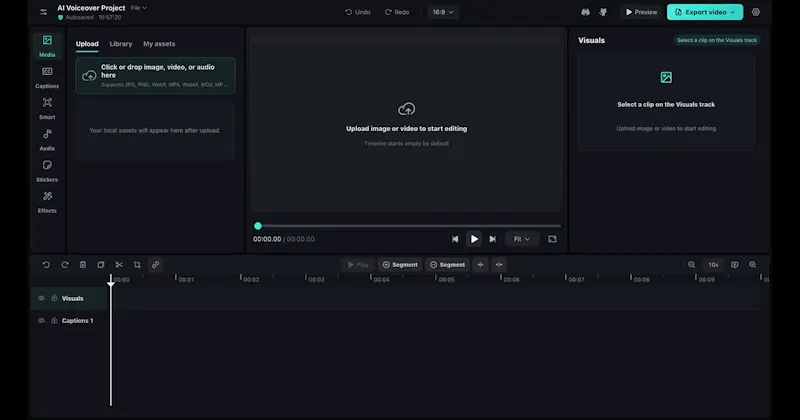Click the timeline delete trash icon
The width and height of the screenshot is (800, 420).
[x=83, y=264]
